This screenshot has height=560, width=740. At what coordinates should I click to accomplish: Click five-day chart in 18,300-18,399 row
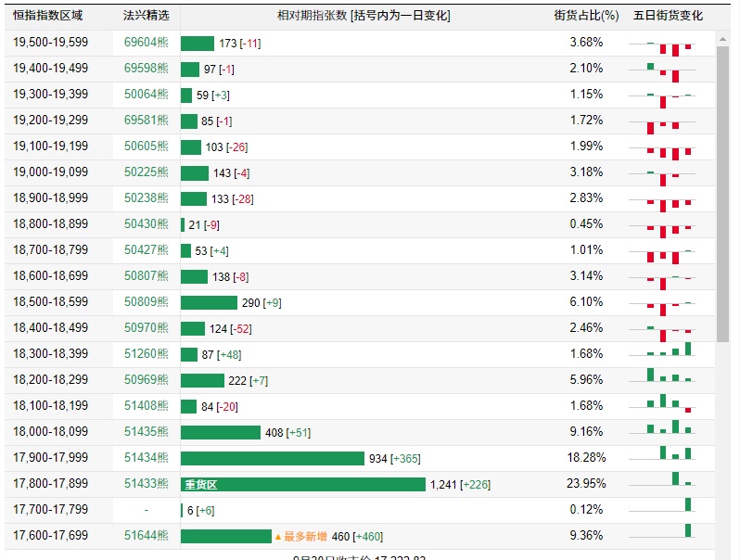pyautogui.click(x=662, y=350)
